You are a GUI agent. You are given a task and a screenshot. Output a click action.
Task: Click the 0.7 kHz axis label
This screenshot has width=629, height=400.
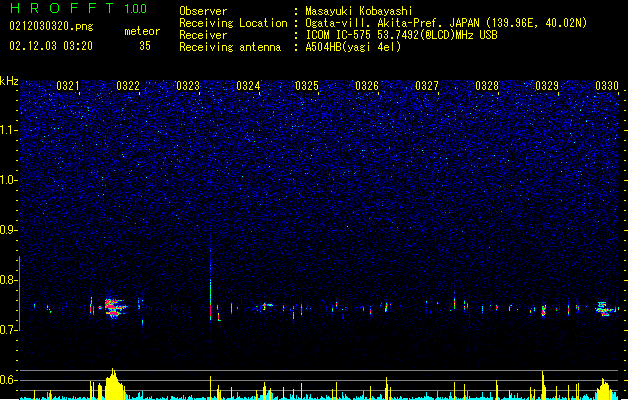[x=8, y=330]
